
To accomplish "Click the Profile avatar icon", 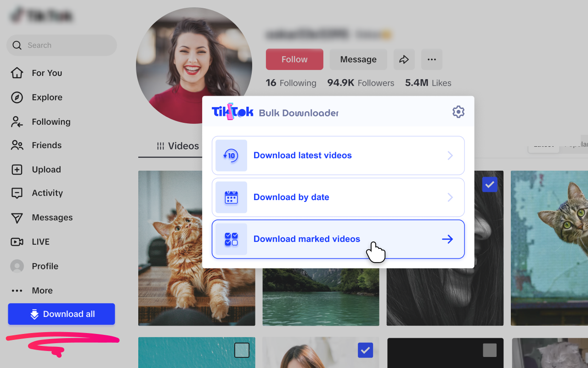I will coord(17,266).
